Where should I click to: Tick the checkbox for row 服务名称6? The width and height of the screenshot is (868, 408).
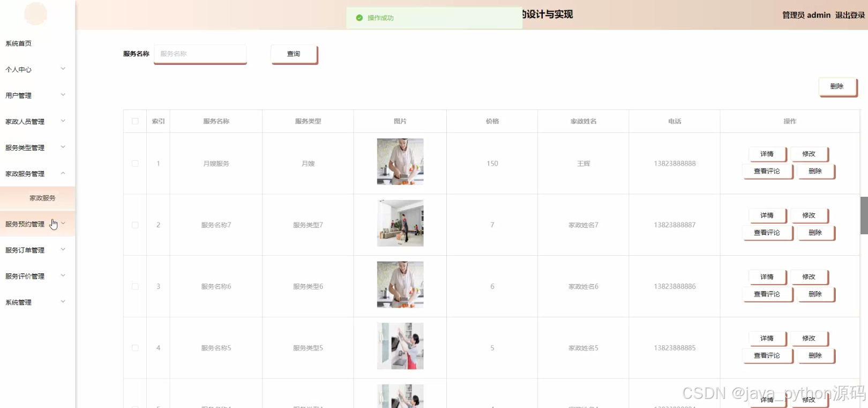click(135, 286)
